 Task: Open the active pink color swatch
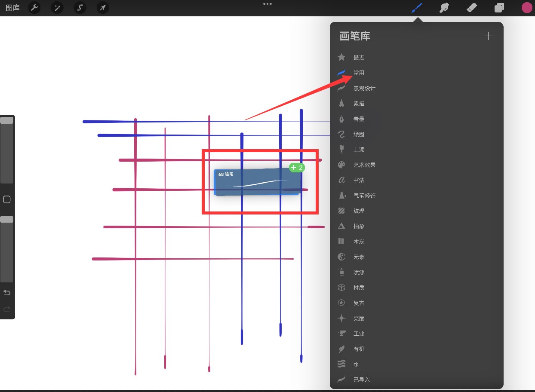click(x=527, y=8)
